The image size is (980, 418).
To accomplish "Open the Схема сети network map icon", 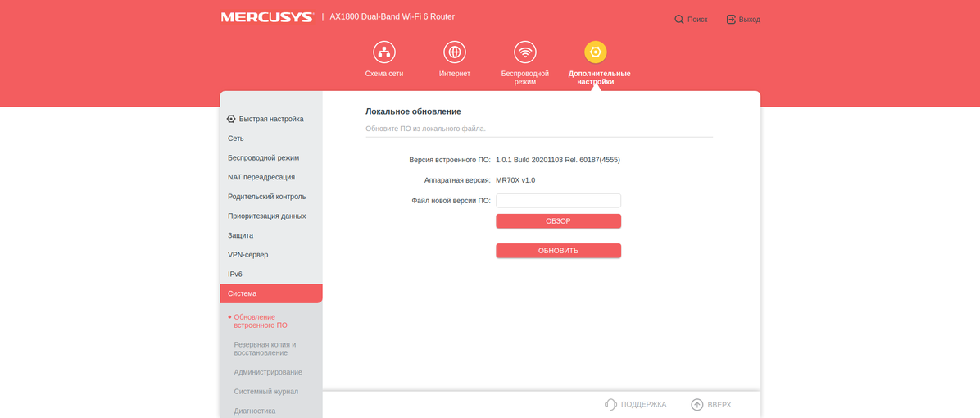I will point(384,52).
